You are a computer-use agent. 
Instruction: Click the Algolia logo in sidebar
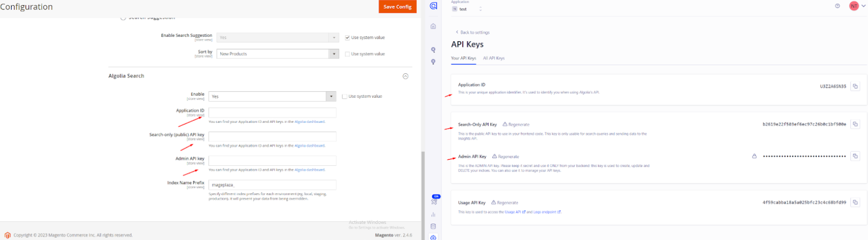pyautogui.click(x=433, y=6)
